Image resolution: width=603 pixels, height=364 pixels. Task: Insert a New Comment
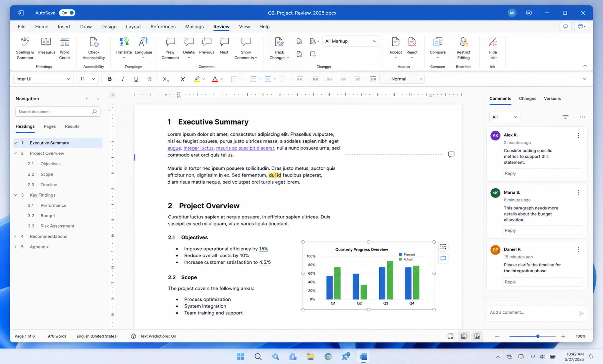point(170,48)
